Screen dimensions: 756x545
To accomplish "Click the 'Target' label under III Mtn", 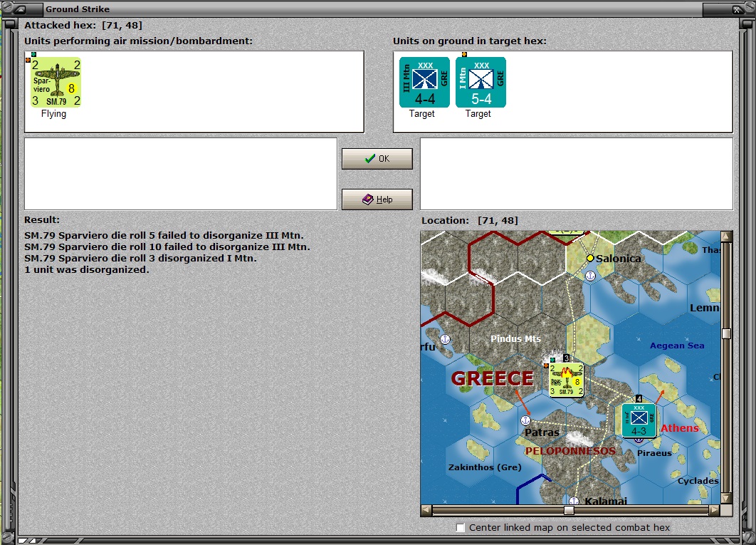I will [422, 114].
